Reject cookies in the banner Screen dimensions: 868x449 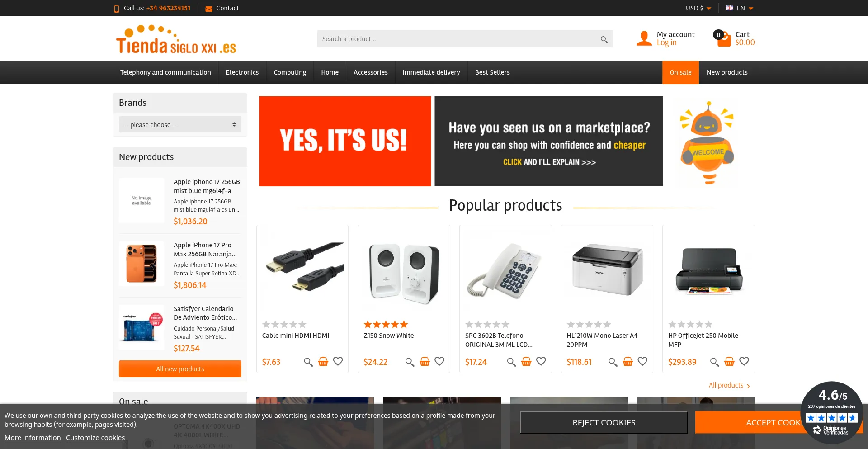pos(604,422)
